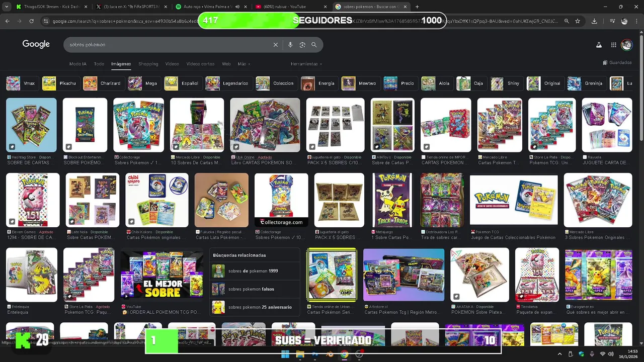Reload the page with the refresh icon

coord(31,21)
